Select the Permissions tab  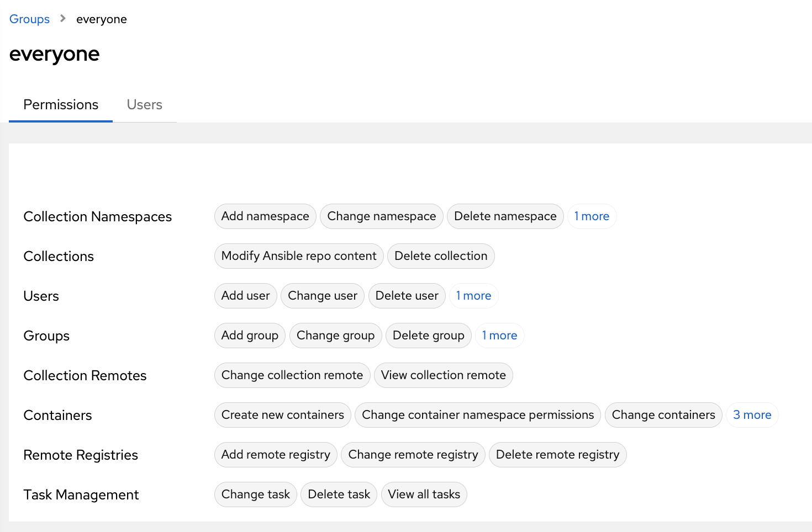(x=61, y=105)
